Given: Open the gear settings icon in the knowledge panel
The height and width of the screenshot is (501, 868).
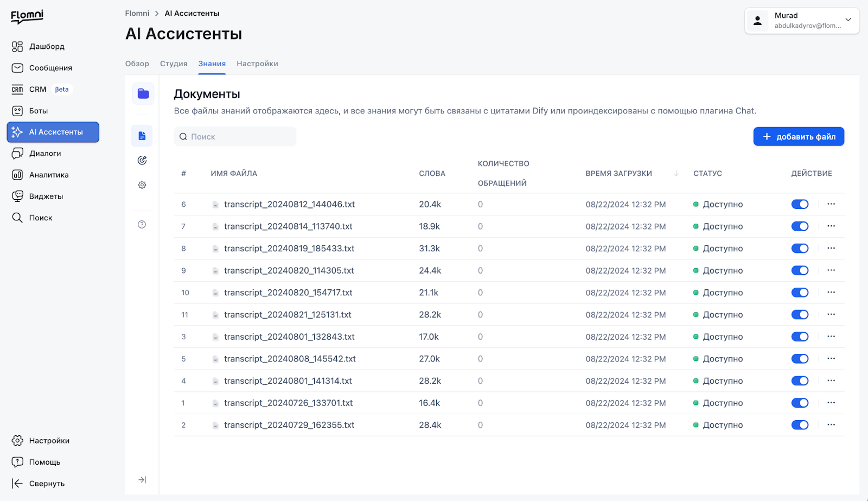Looking at the screenshot, I should click(142, 185).
